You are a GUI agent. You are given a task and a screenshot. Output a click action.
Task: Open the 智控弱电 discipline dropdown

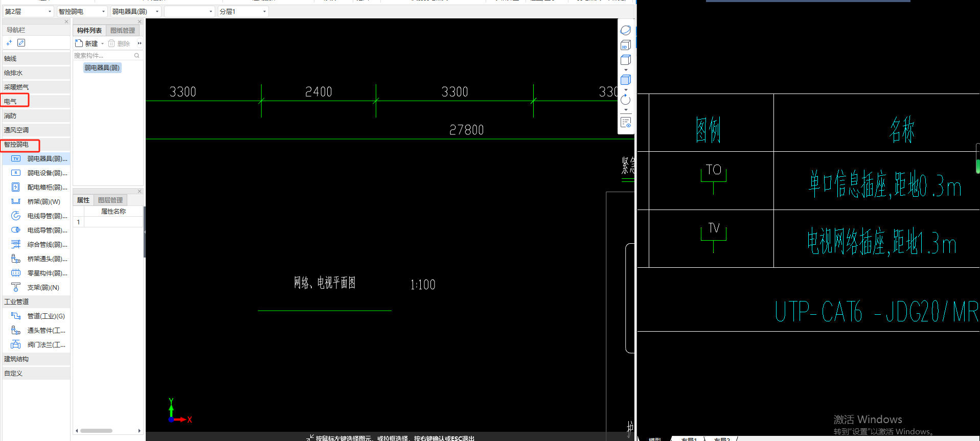pyautogui.click(x=82, y=11)
